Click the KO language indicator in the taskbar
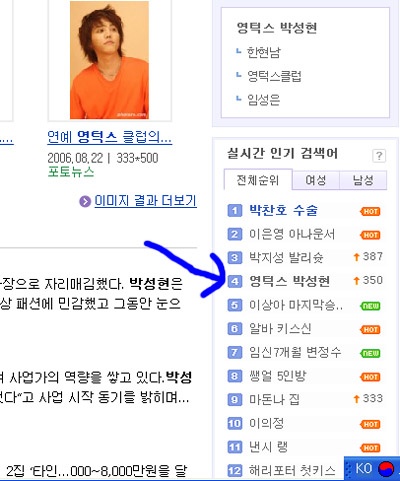Image resolution: width=400 pixels, height=481 pixels. pos(364,468)
